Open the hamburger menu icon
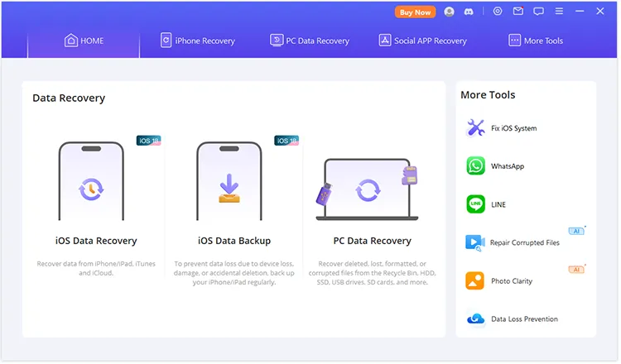Viewport: 621px width, 364px height. point(559,12)
